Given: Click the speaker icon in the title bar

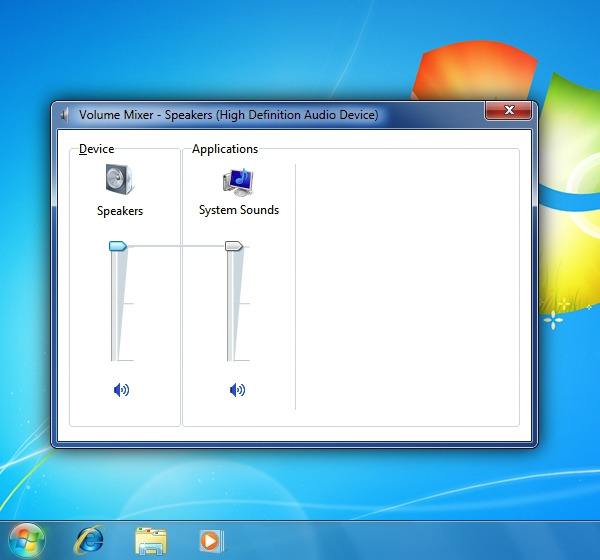Looking at the screenshot, I should 65,115.
